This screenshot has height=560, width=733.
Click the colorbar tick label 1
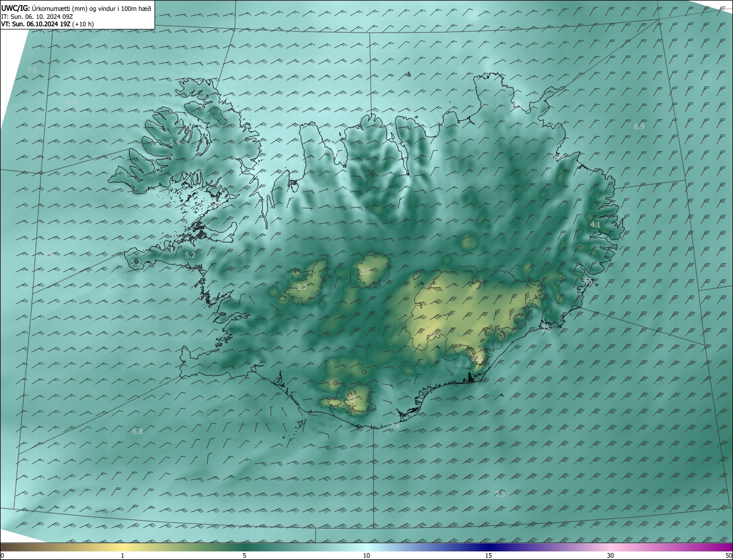123,555
